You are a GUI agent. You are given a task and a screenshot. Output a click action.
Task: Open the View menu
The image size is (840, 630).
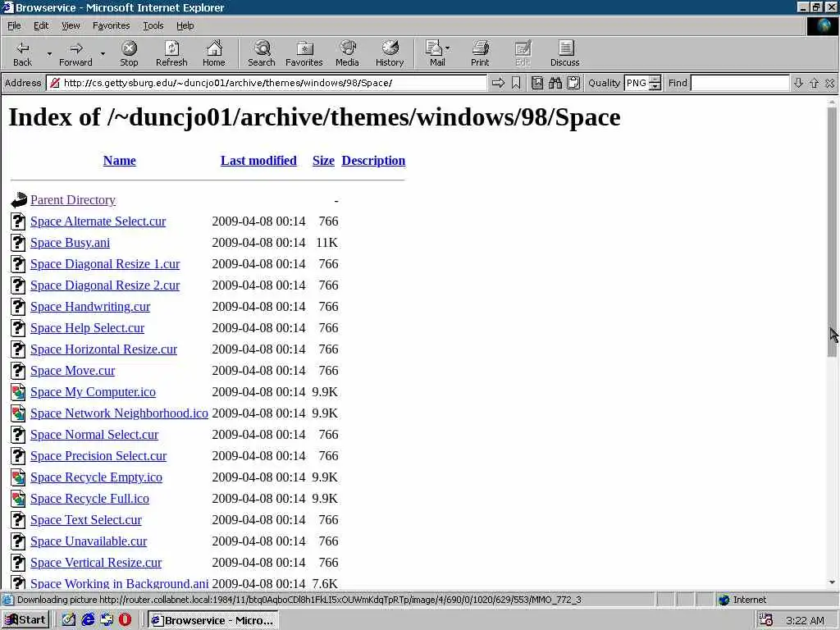tap(71, 25)
